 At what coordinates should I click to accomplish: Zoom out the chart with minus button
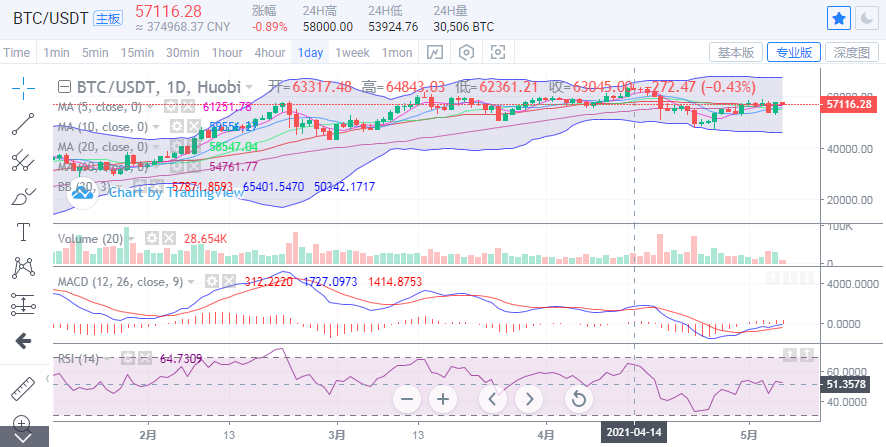click(x=406, y=399)
